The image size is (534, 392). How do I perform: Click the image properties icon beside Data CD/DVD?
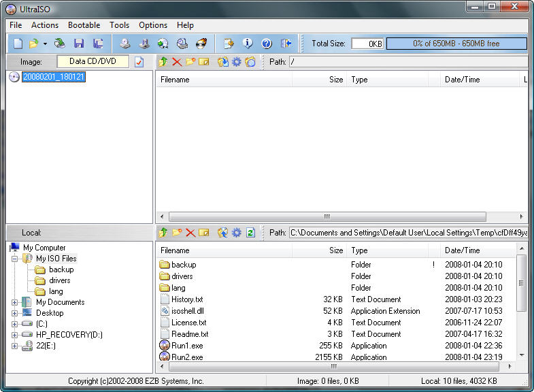click(x=139, y=62)
